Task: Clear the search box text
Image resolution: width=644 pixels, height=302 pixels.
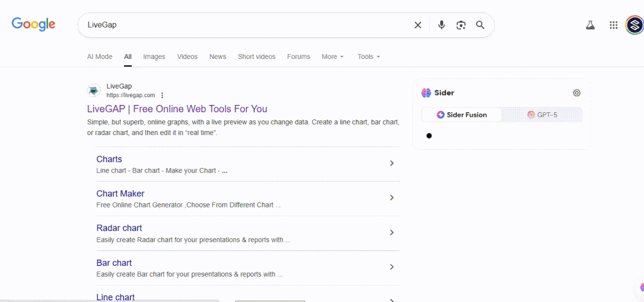Action: (418, 25)
